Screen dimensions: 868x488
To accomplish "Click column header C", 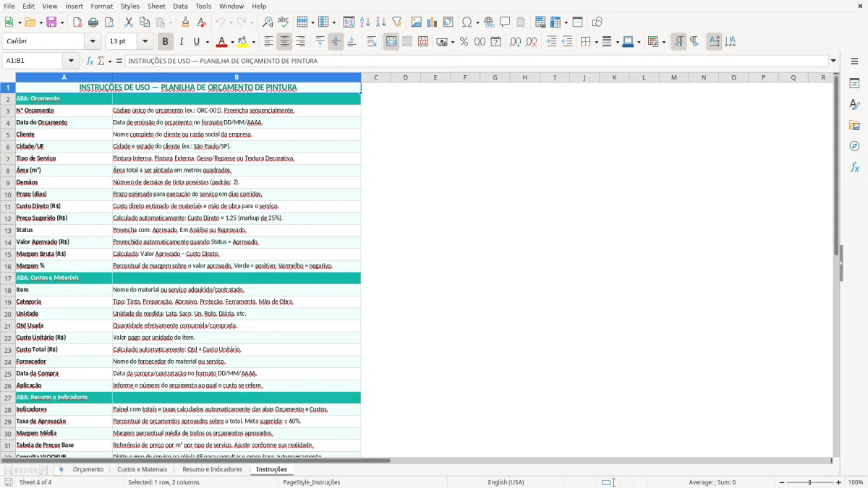I will 375,77.
